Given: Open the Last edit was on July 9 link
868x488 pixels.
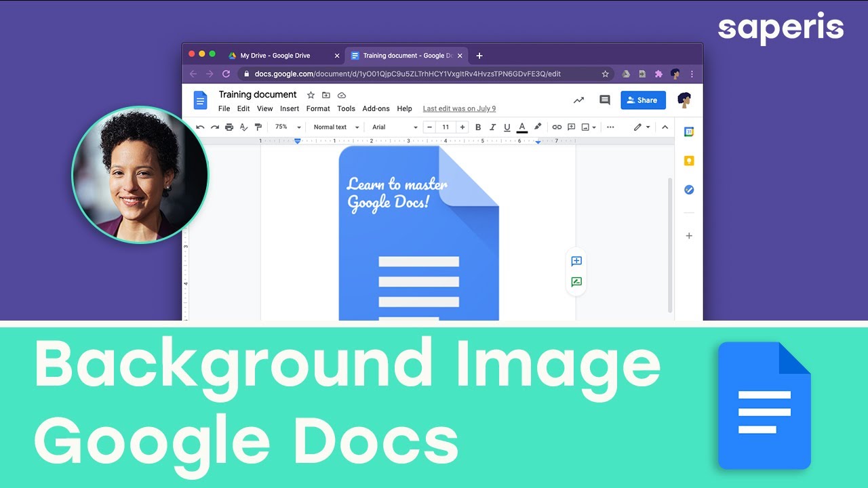Looking at the screenshot, I should point(459,108).
